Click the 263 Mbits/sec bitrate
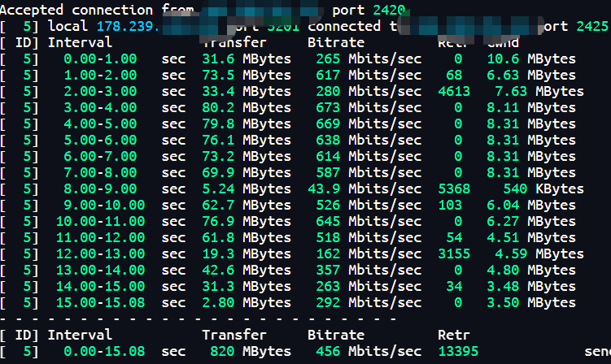The image size is (611, 364). coord(369,287)
